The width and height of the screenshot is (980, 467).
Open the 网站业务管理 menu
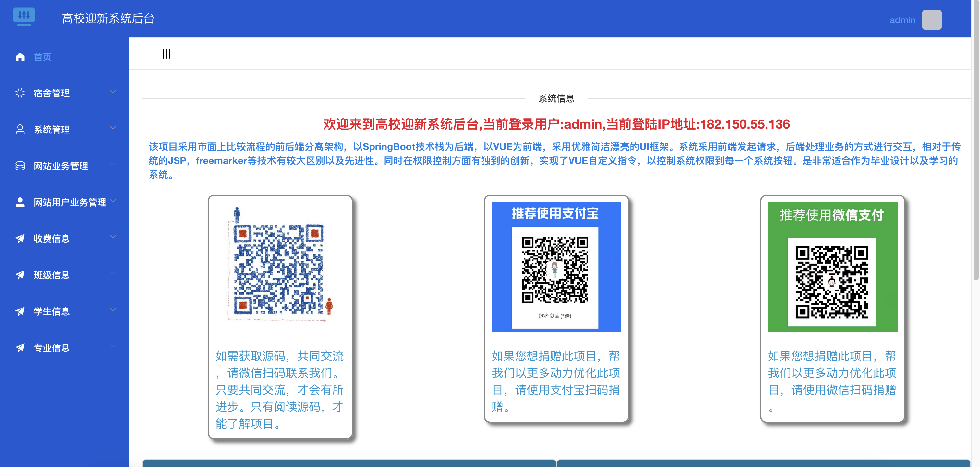(65, 166)
